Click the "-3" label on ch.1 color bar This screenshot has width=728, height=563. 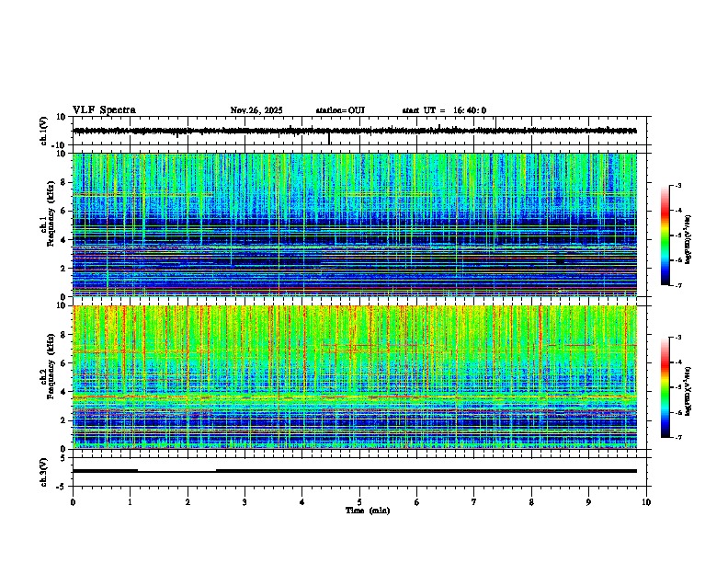click(677, 186)
